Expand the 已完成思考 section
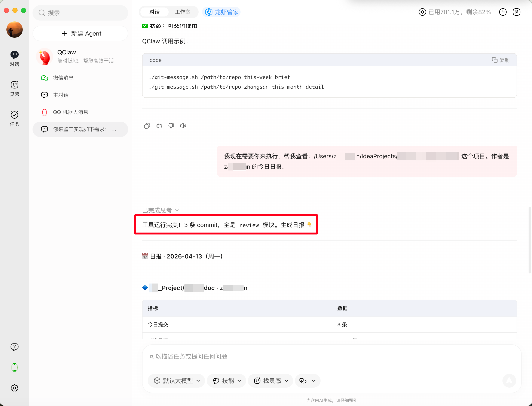532x406 pixels. (160, 210)
